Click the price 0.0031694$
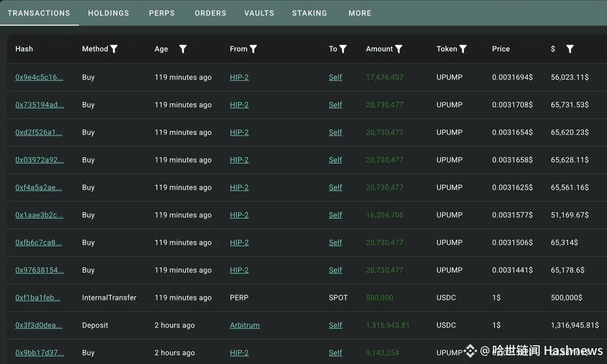 point(512,77)
